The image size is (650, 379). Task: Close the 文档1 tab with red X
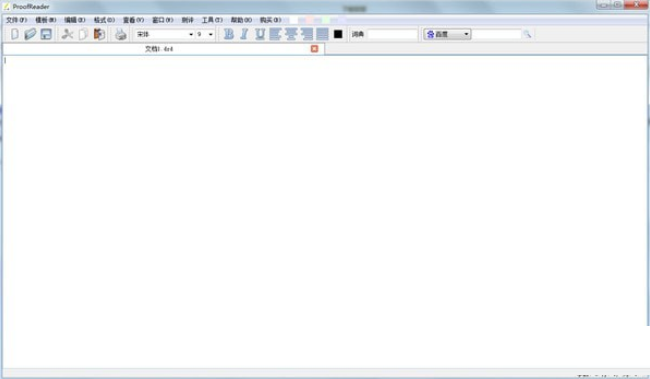pyautogui.click(x=315, y=49)
